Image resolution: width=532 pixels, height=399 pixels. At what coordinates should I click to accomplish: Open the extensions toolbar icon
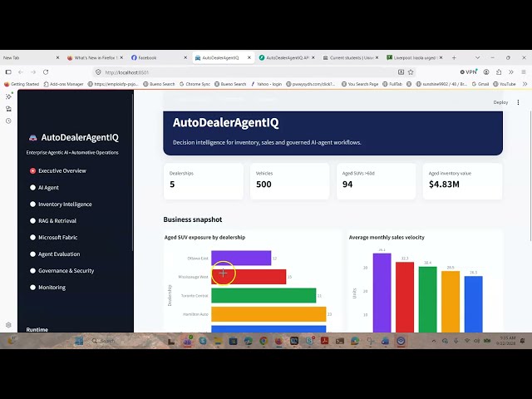[x=499, y=72]
